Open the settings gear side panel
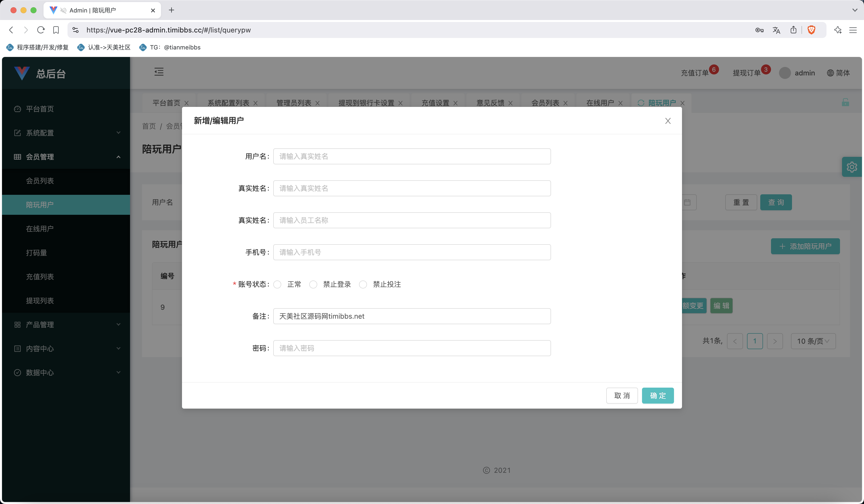The image size is (864, 504). pyautogui.click(x=852, y=167)
